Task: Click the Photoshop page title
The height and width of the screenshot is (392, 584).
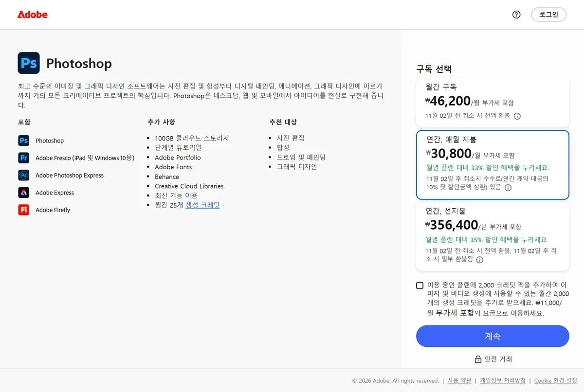Action: coord(79,64)
